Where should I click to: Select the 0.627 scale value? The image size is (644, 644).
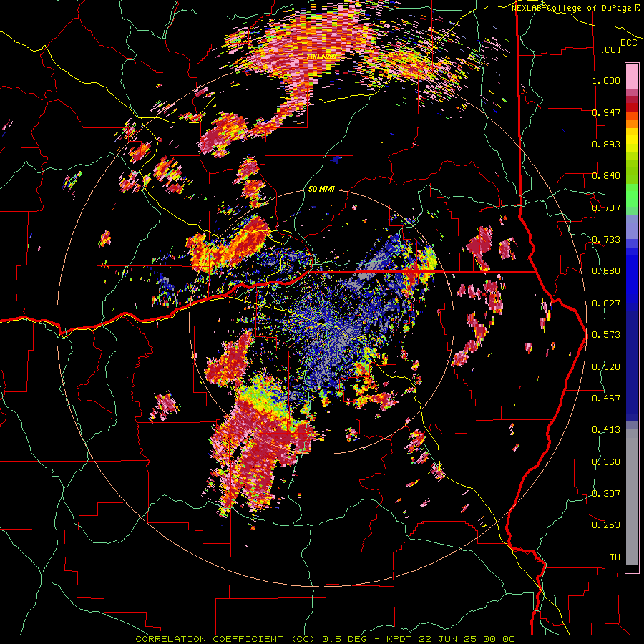pyautogui.click(x=606, y=303)
